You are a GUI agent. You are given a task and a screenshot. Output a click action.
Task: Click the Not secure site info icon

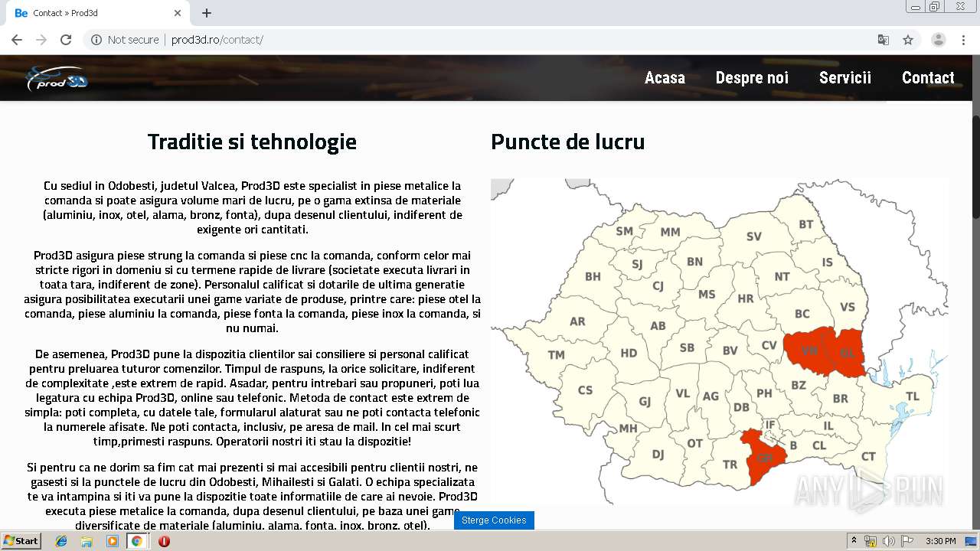click(96, 40)
